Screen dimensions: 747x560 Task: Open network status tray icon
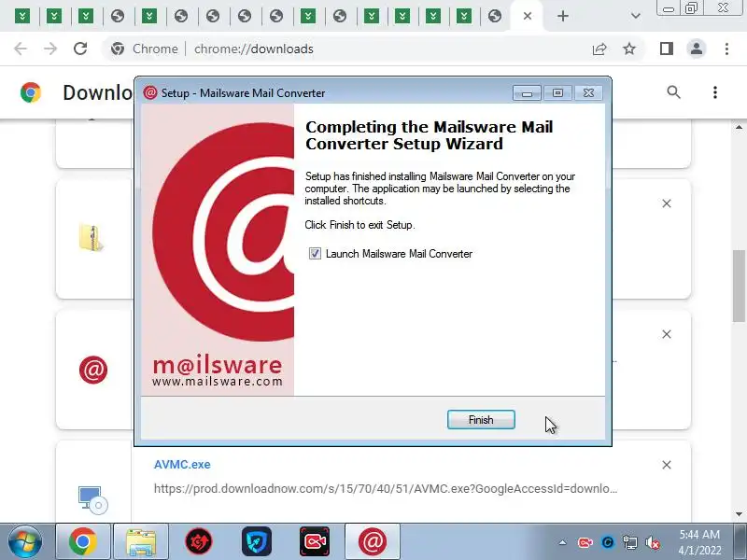point(629,542)
